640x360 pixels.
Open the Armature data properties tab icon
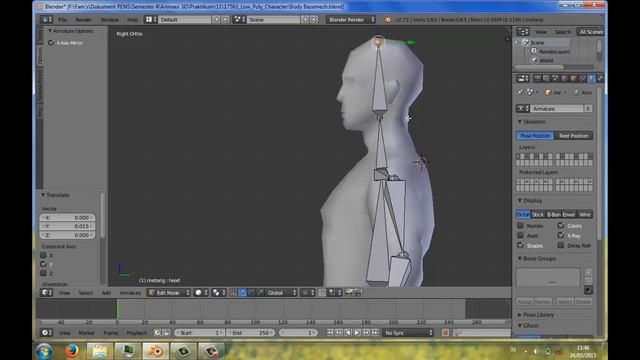coord(591,78)
